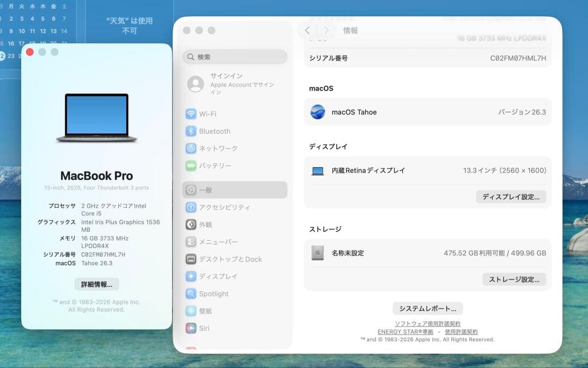
Task: Select メニューバー icon in sidebar
Action: pyautogui.click(x=191, y=242)
